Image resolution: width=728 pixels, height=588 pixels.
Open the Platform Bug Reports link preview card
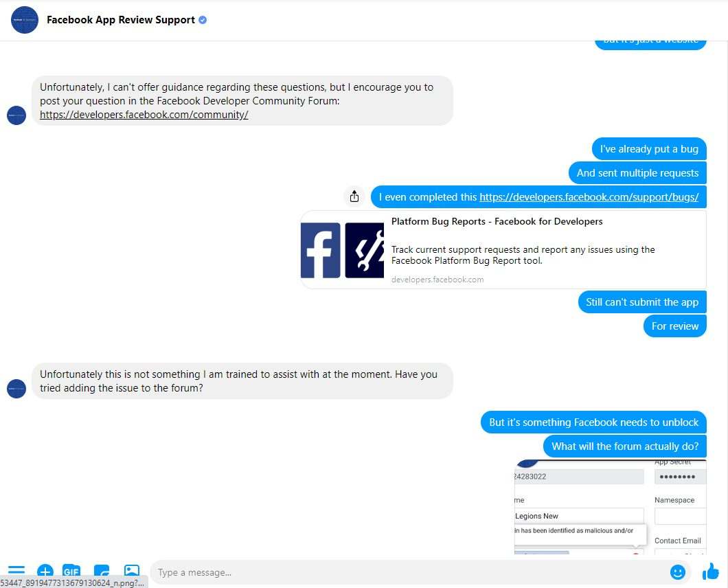(503, 250)
